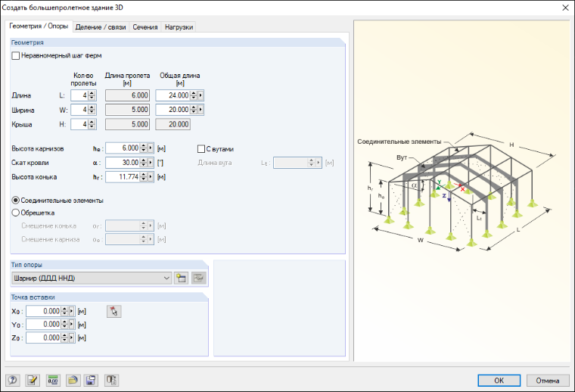Viewport: 575px width, 392px height.
Task: Click the bottom toolbar icon next to save
Action: pos(111,380)
